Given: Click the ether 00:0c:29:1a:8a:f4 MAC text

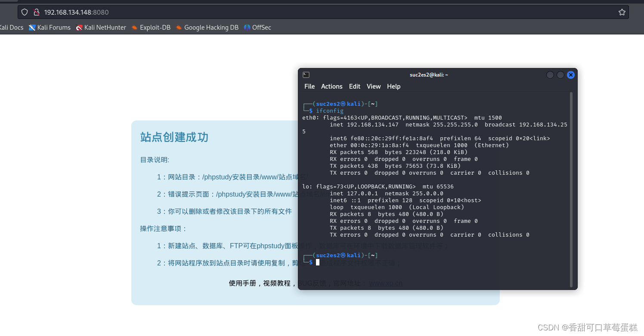Looking at the screenshot, I should 369,145.
